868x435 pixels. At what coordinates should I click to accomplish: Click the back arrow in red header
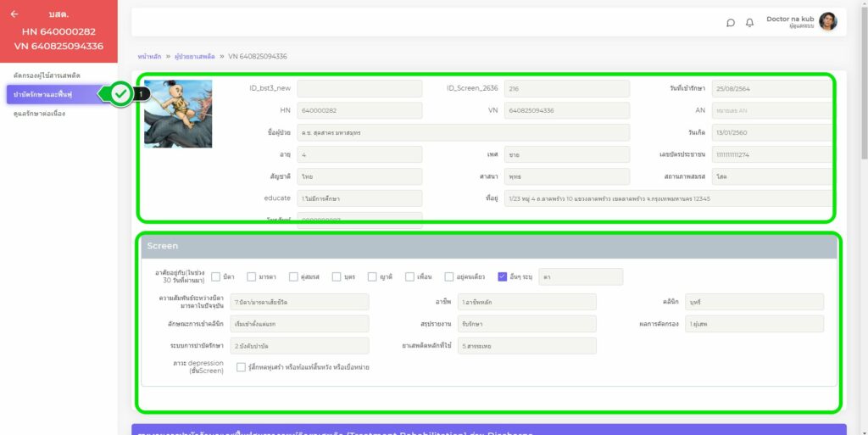14,14
